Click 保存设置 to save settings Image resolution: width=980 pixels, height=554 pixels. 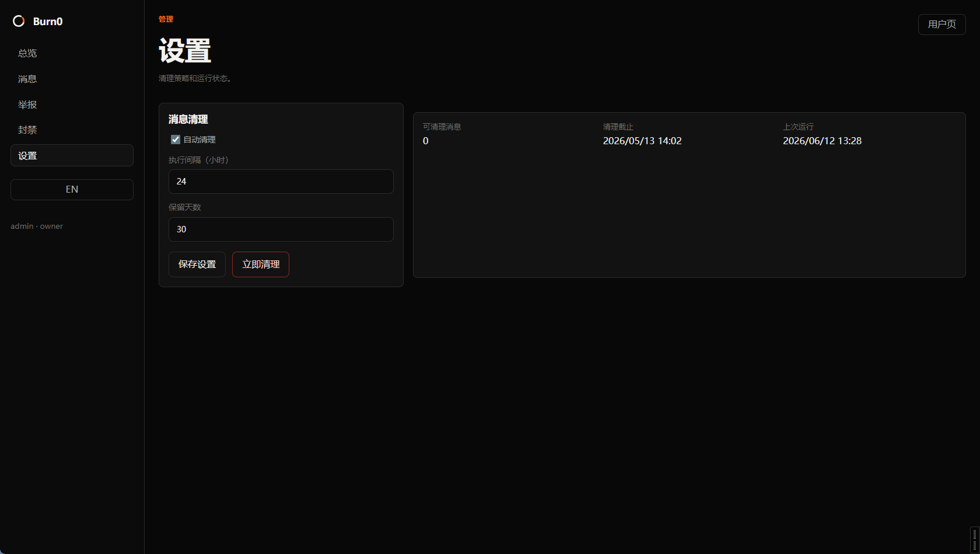pos(197,264)
